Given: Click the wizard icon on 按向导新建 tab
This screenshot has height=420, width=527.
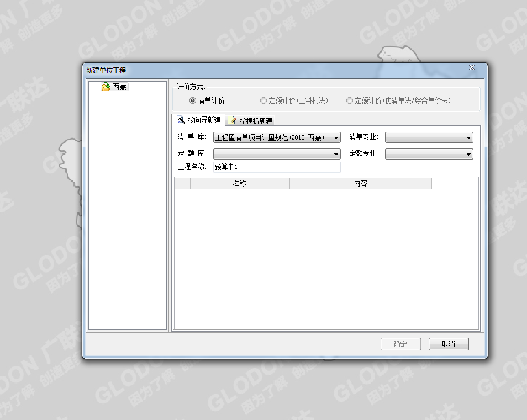Looking at the screenshot, I should 181,120.
